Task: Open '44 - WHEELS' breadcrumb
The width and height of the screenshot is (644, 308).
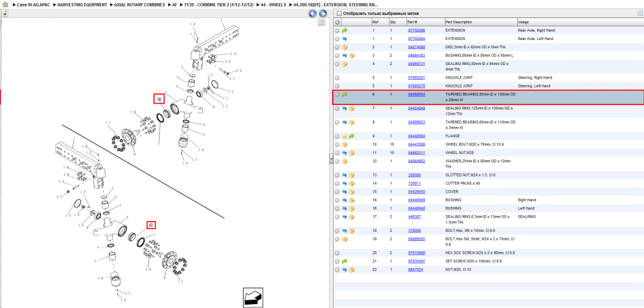Action: [274, 5]
